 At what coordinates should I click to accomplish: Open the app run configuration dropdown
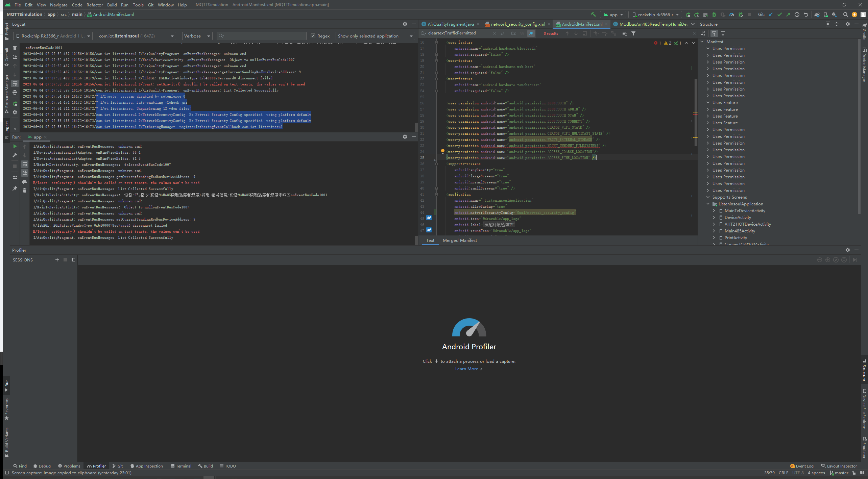point(613,15)
